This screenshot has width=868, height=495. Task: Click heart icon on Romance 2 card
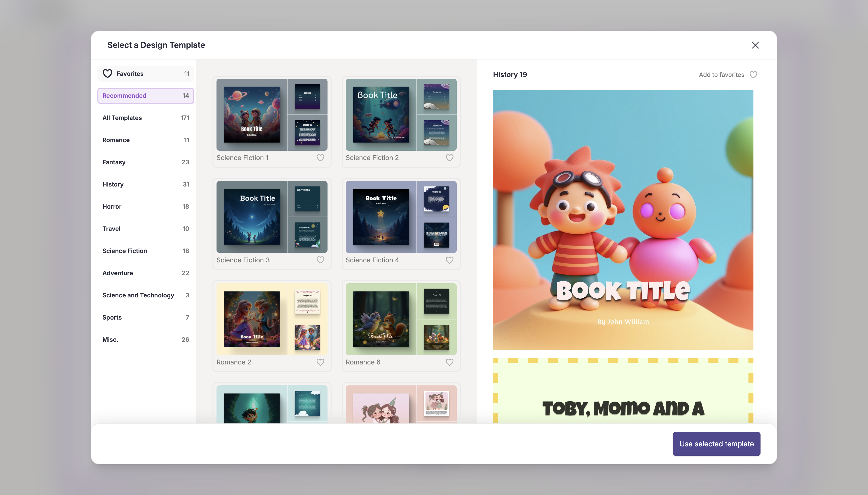pyautogui.click(x=320, y=362)
